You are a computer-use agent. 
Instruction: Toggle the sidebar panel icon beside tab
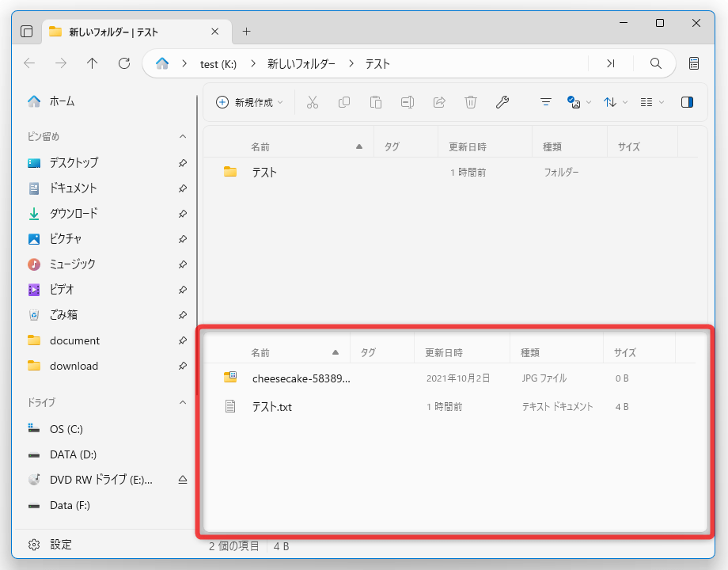(x=27, y=32)
